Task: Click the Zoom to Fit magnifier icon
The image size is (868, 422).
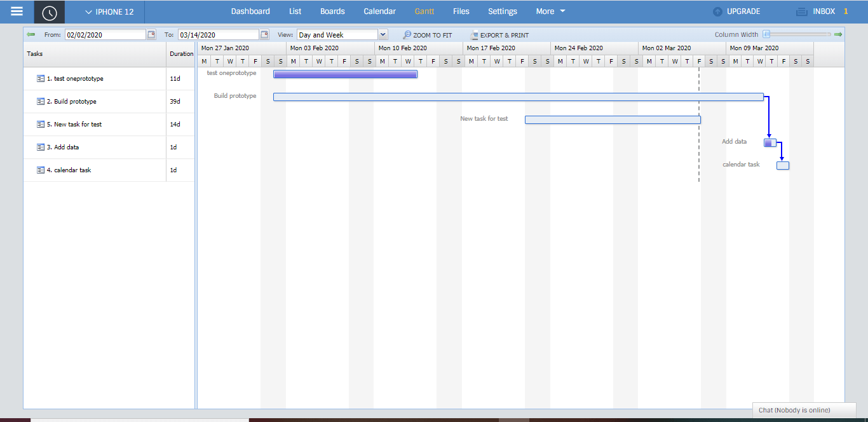Action: (407, 35)
